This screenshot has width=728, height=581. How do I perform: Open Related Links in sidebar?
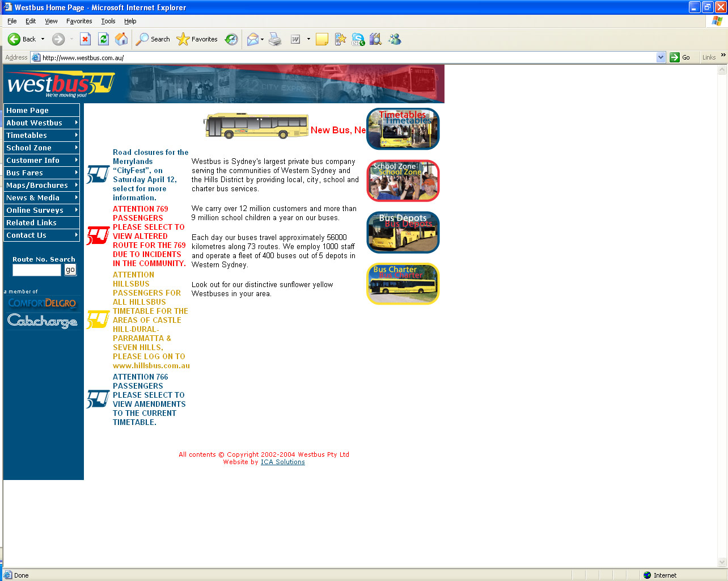(42, 222)
